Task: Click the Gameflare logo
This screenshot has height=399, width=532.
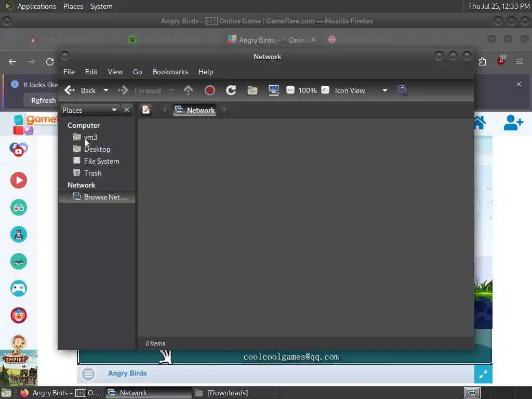Action: click(x=35, y=124)
